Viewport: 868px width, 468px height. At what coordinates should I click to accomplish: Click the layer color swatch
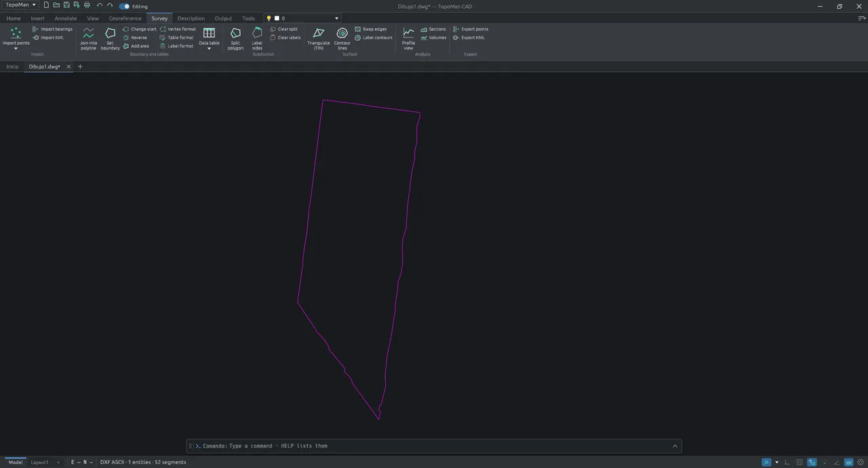[277, 18]
